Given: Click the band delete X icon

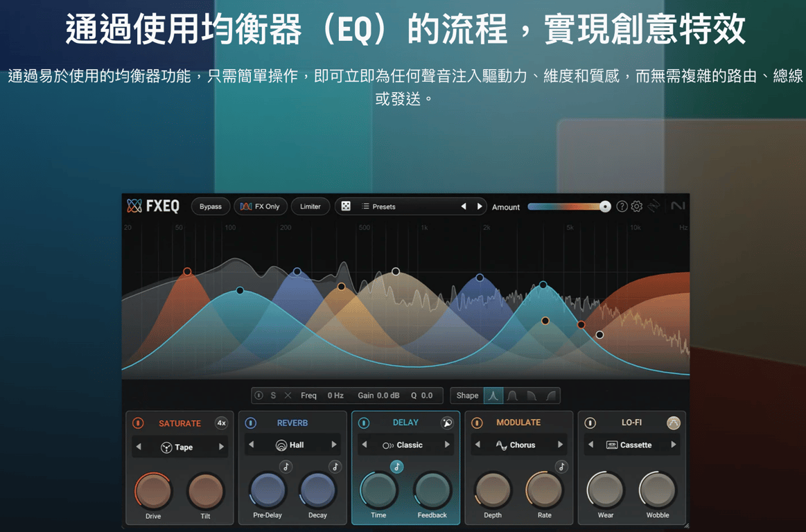Looking at the screenshot, I should (x=288, y=396).
